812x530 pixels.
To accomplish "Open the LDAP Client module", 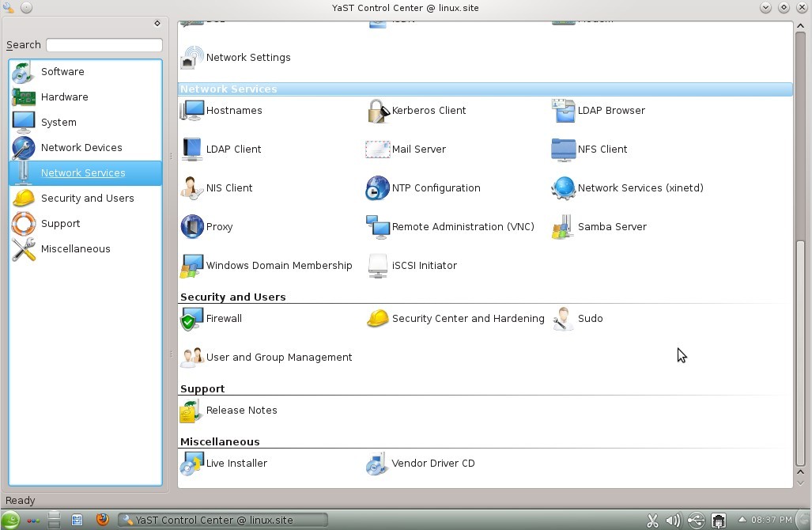I will pyautogui.click(x=221, y=150).
